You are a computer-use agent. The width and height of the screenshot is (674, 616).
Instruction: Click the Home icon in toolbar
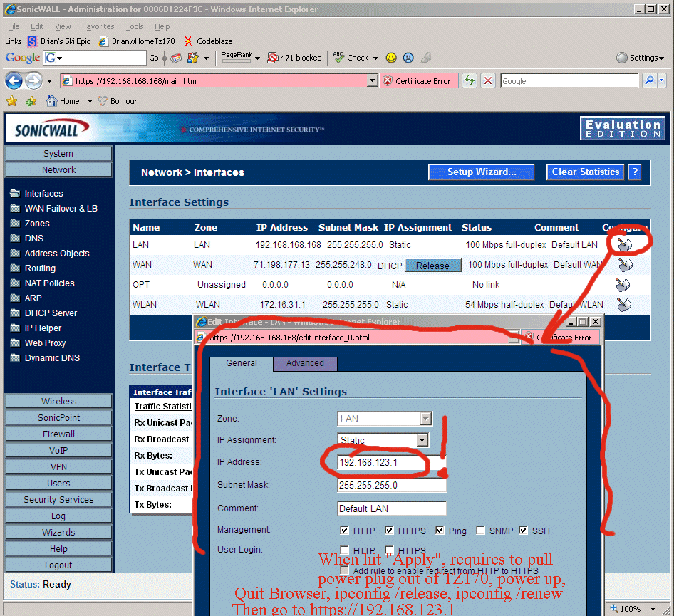[x=51, y=101]
